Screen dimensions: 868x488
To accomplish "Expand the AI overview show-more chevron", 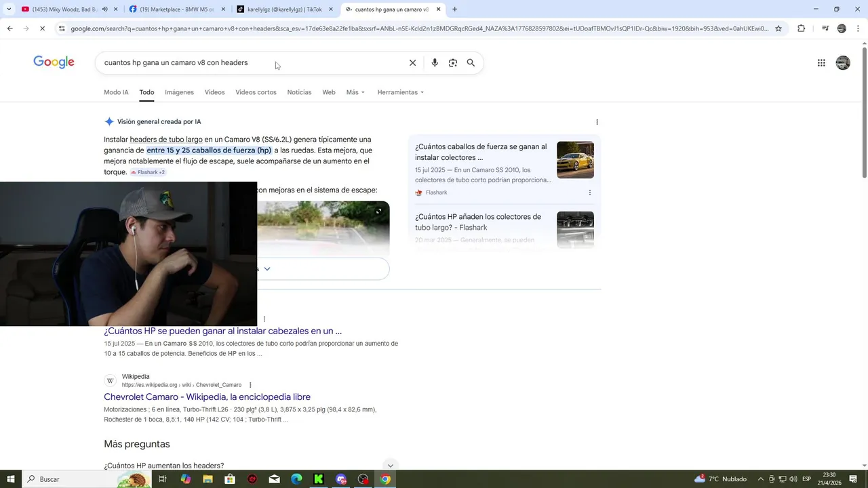I will (x=267, y=269).
